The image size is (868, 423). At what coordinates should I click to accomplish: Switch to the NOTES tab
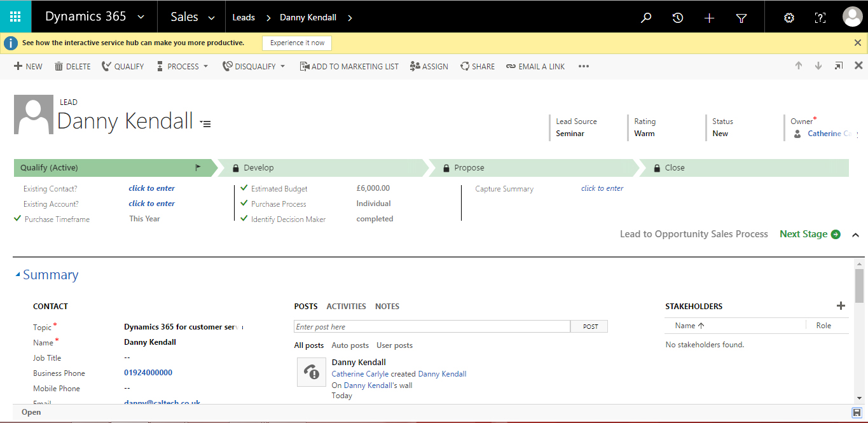(387, 307)
